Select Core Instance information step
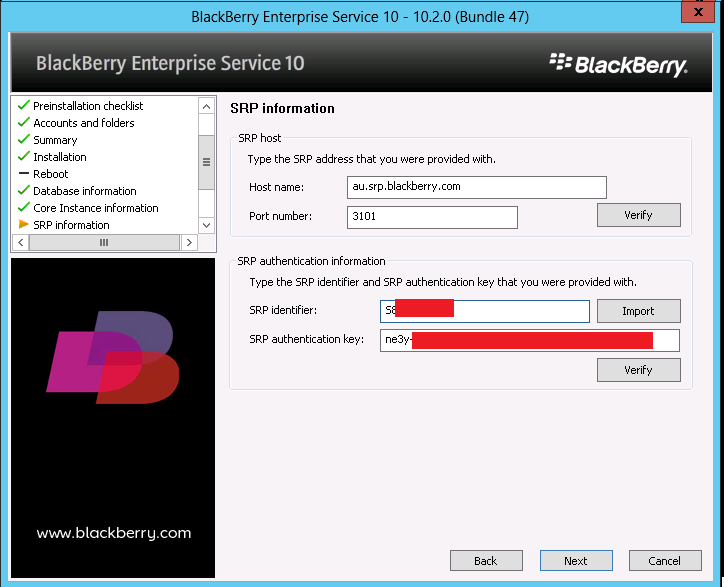This screenshot has width=724, height=587. pyautogui.click(x=96, y=208)
